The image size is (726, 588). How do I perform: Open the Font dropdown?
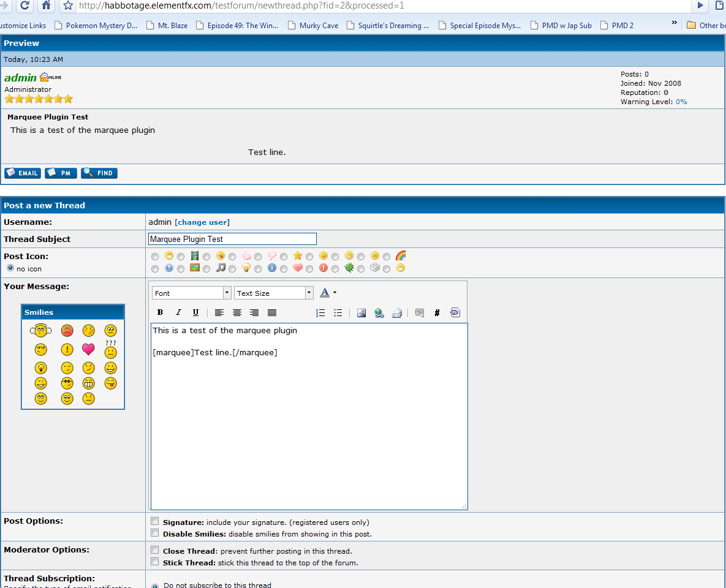192,293
